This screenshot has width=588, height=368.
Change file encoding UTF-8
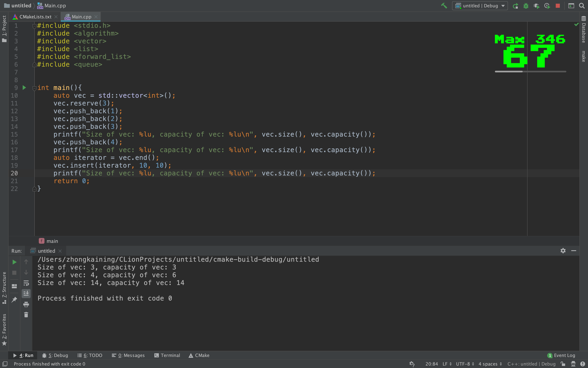465,364
